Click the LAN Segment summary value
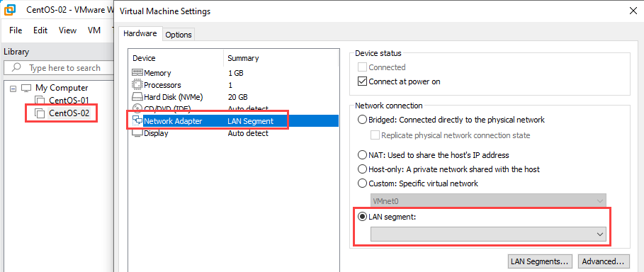644x272 pixels. coord(250,121)
